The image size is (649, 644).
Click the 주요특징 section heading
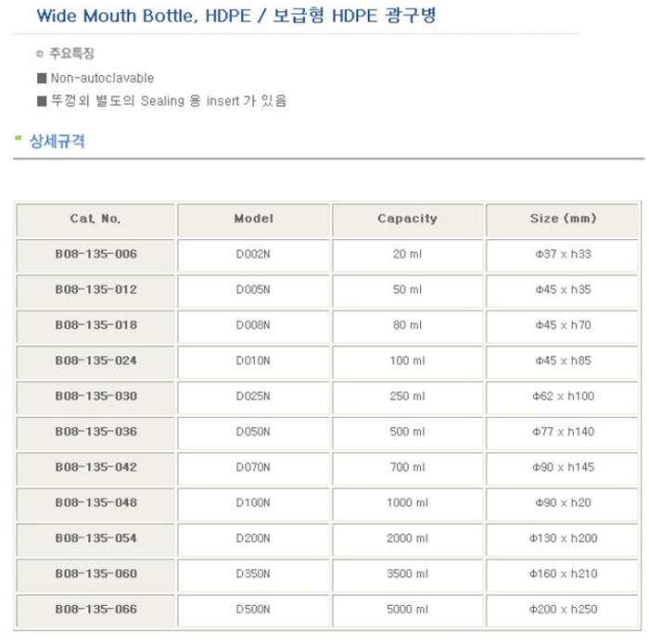(71, 54)
